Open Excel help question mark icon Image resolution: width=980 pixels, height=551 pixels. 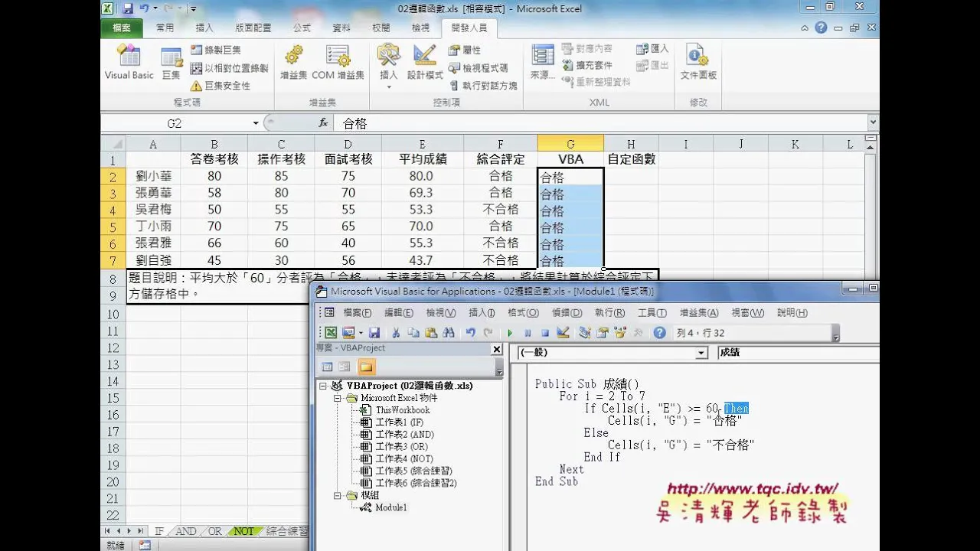tap(821, 28)
